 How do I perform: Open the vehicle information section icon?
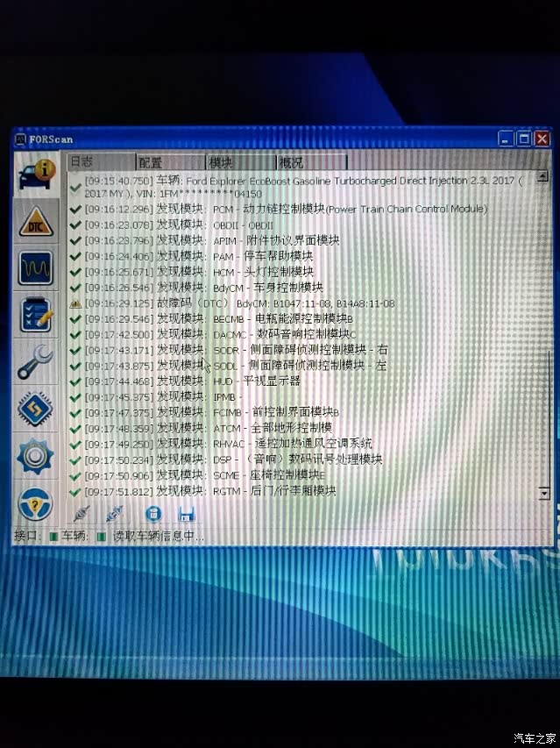pyautogui.click(x=36, y=175)
